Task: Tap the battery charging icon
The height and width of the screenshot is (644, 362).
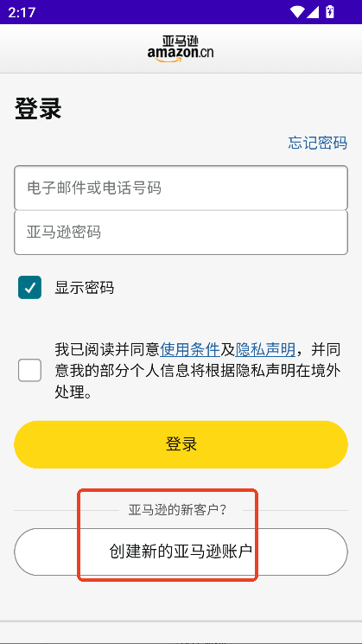Action: click(x=329, y=12)
